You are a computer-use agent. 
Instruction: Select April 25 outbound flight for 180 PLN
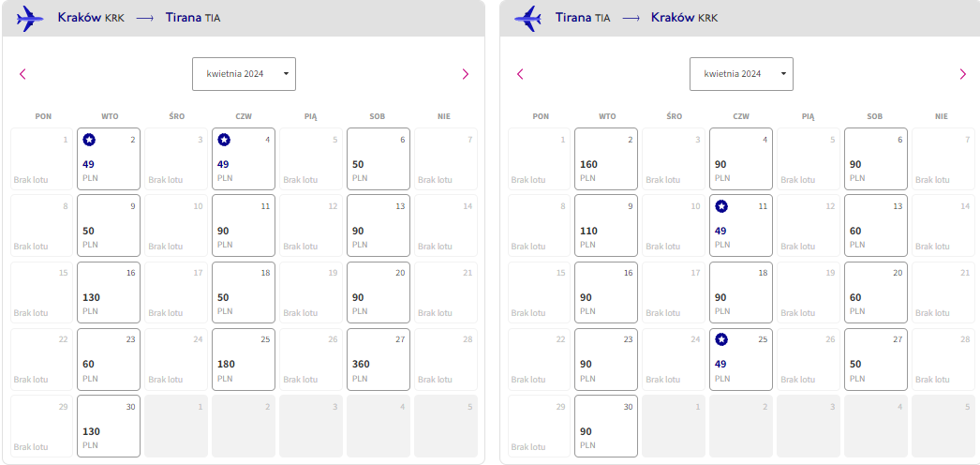click(243, 360)
